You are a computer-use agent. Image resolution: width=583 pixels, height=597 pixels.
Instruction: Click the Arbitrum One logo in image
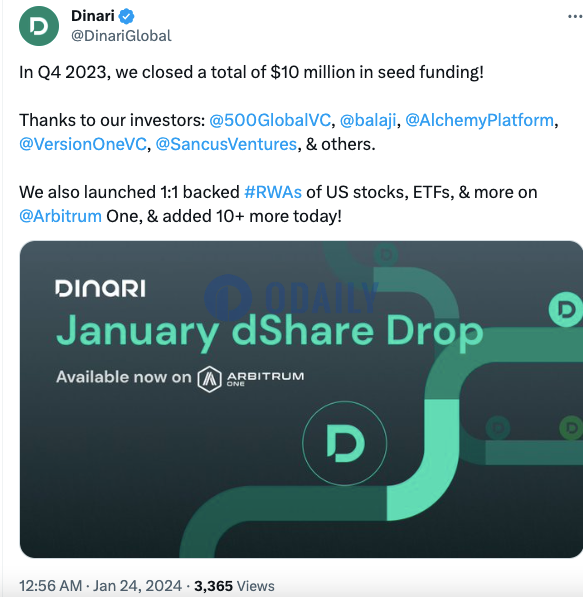point(251,379)
